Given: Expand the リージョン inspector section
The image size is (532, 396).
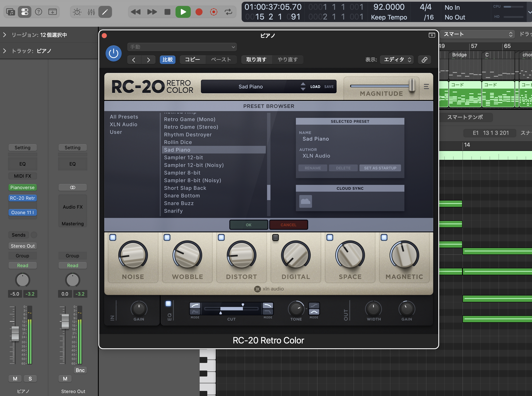Looking at the screenshot, I should coord(4,35).
